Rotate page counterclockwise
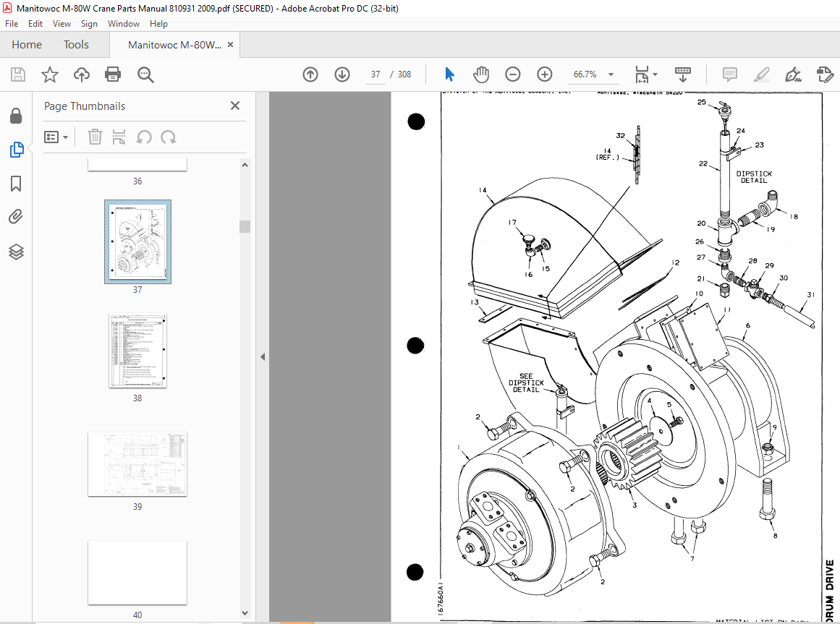This screenshot has height=624, width=840. pos(143,137)
